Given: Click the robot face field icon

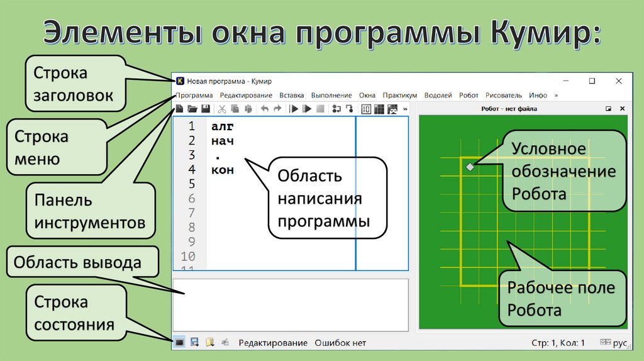Looking at the screenshot, I should (x=392, y=109).
